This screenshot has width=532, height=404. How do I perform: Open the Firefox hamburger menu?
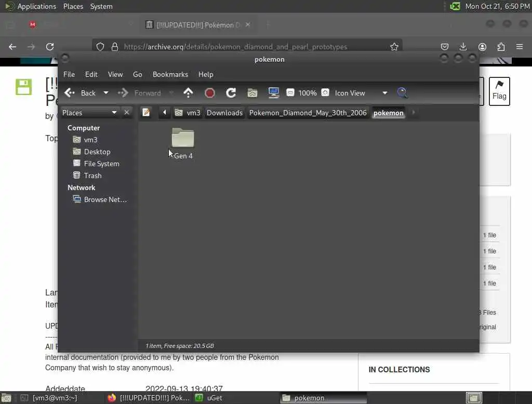coord(520,46)
